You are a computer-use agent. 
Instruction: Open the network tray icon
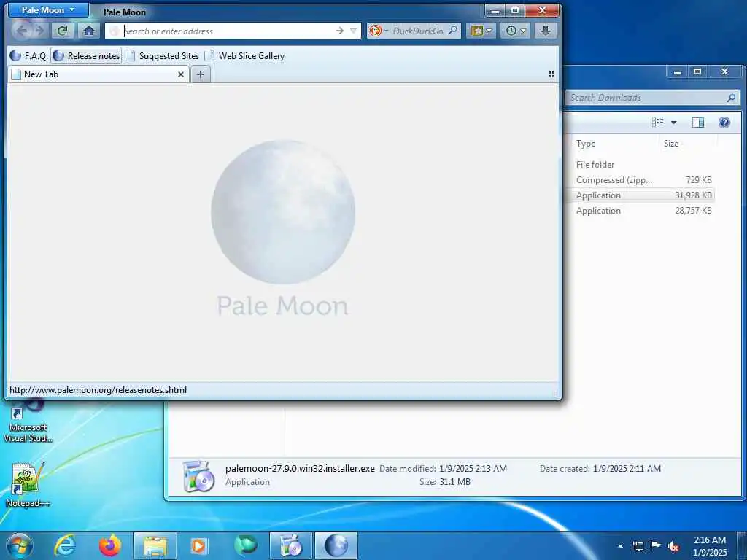click(x=638, y=546)
